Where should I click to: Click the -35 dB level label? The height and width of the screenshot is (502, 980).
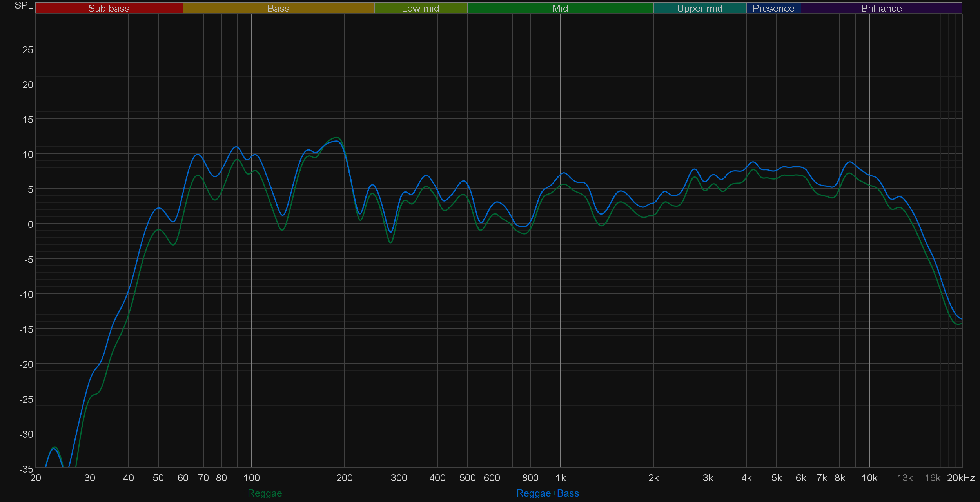(26, 469)
